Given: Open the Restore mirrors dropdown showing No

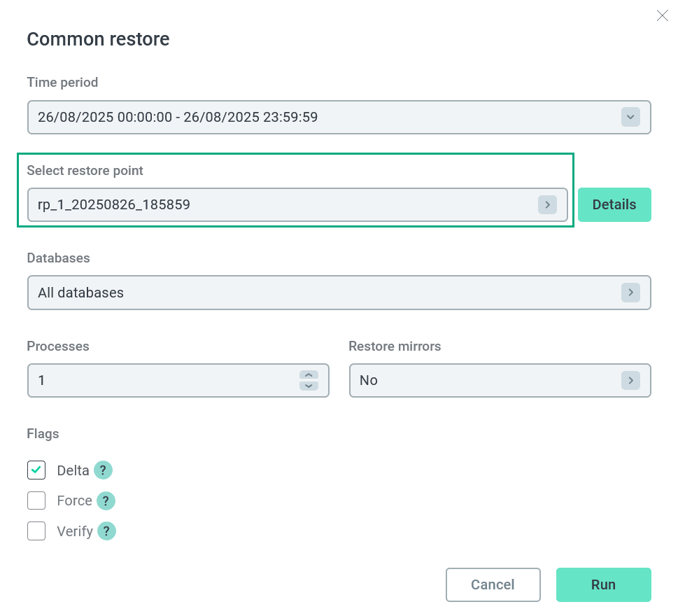Looking at the screenshot, I should click(x=490, y=381).
